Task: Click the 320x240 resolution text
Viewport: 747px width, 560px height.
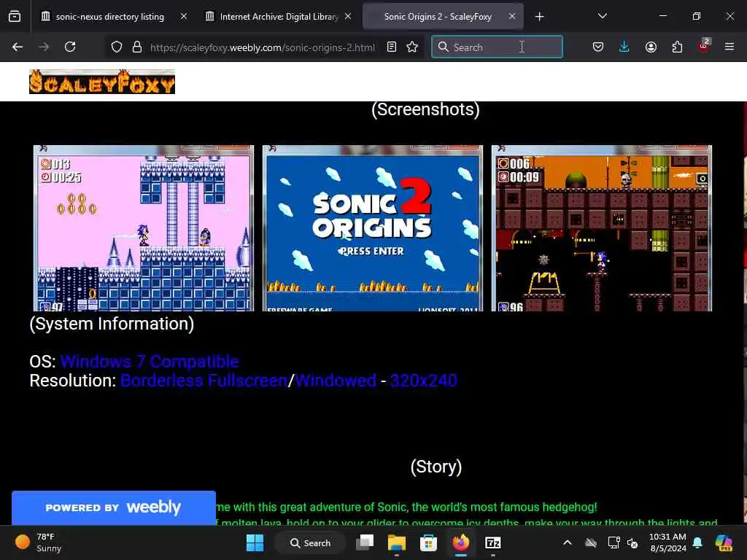Action: point(424,381)
